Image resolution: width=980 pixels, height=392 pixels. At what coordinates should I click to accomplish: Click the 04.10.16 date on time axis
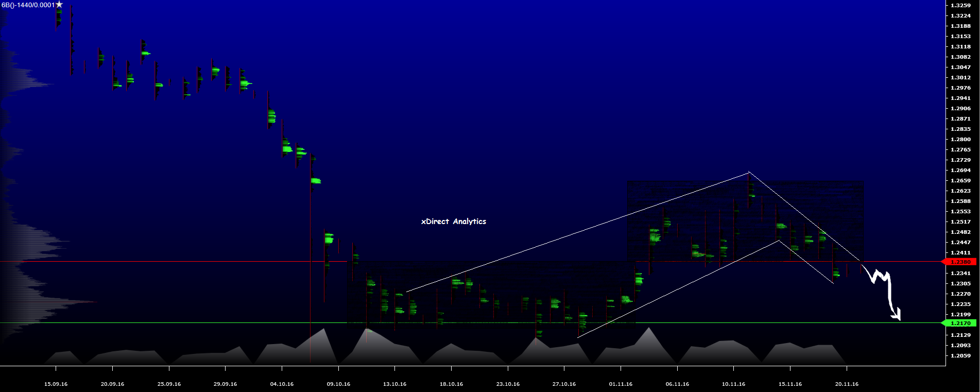282,384
